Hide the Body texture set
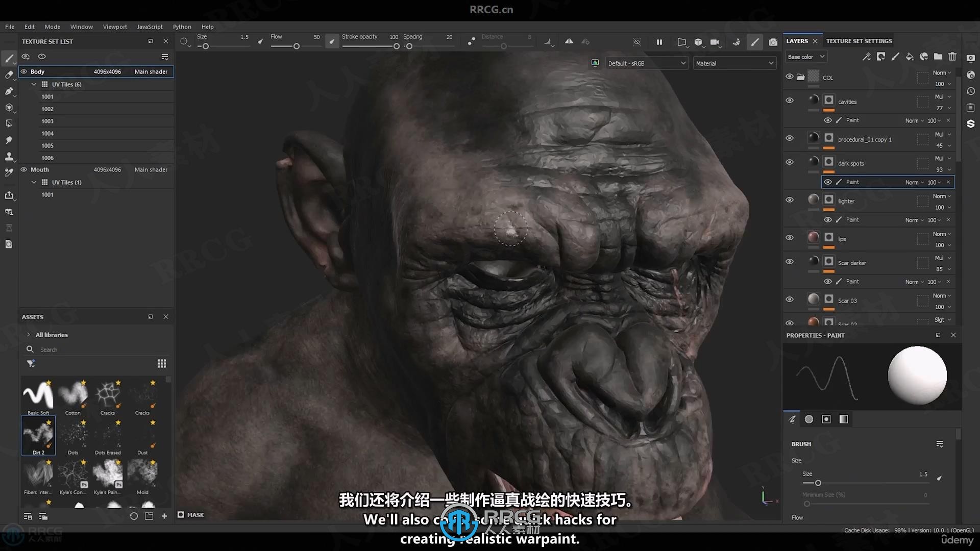Screen dimensions: 980x551 [x=24, y=71]
